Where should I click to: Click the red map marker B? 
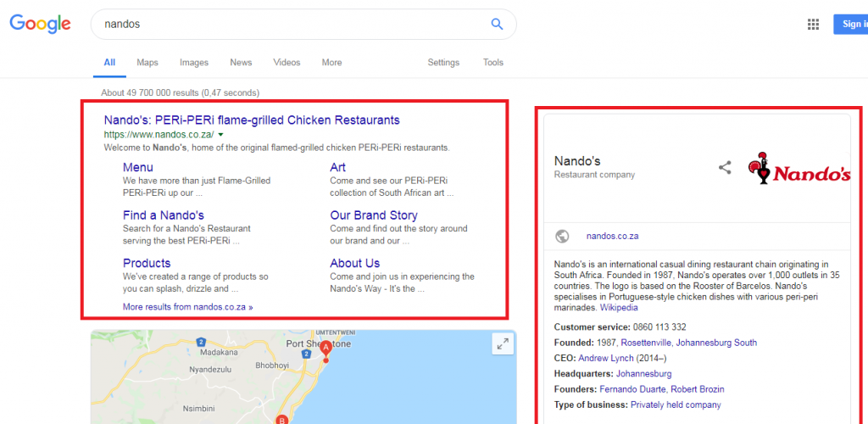pos(282,420)
